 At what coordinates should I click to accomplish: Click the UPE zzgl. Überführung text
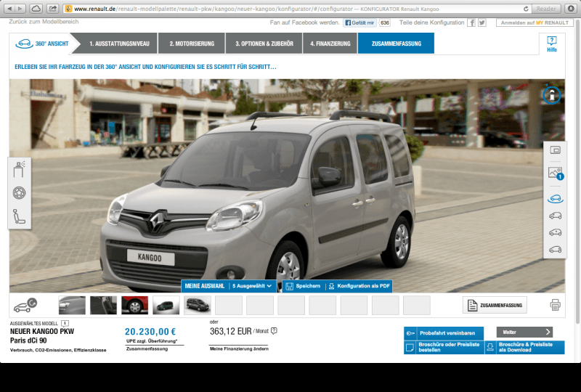[152, 341]
